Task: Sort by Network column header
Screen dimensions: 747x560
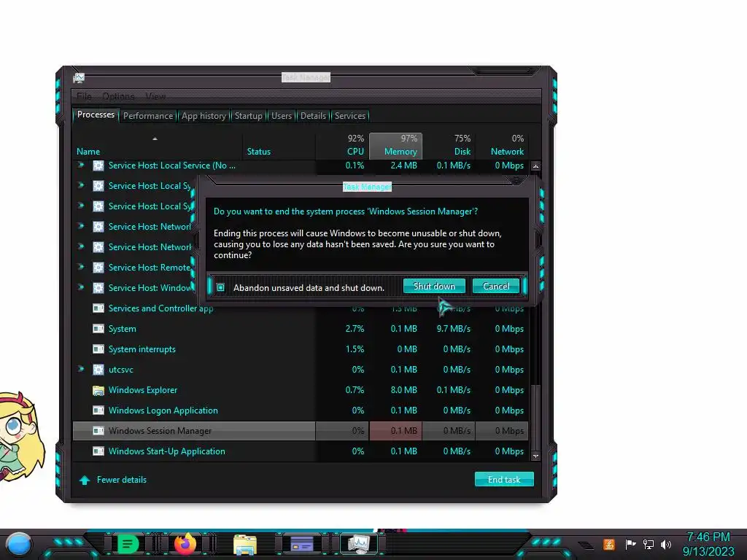Action: pos(502,145)
